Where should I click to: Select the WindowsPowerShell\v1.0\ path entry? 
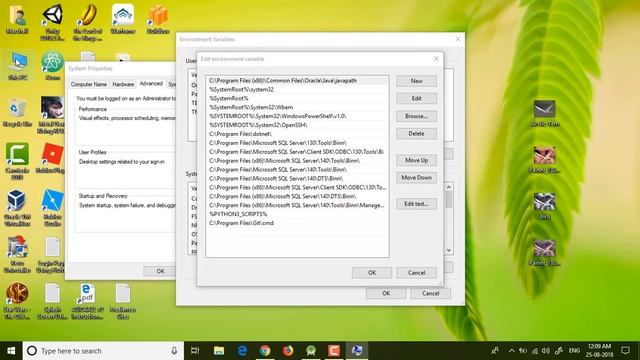[297, 116]
